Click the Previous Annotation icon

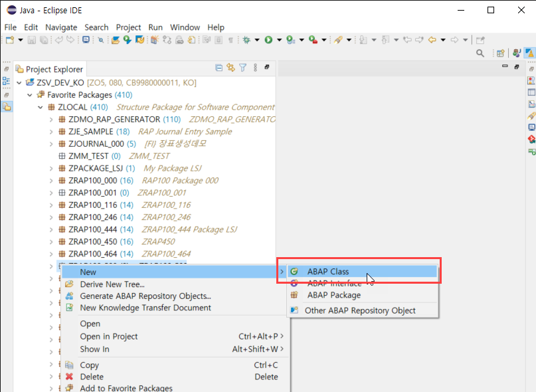385,40
